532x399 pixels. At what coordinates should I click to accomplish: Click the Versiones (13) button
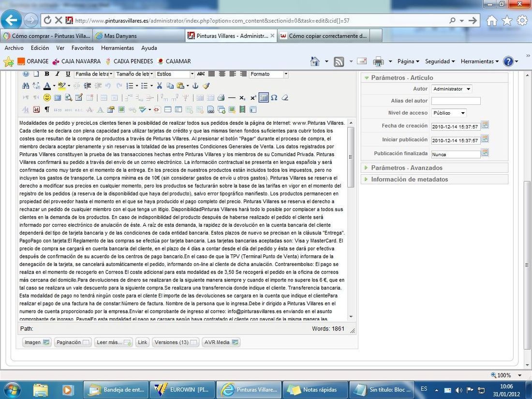[176, 342]
